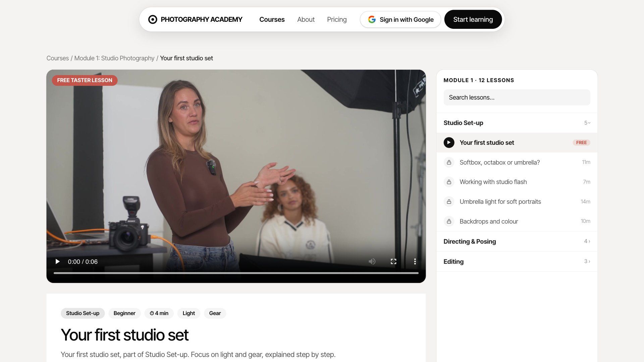Click the 14m duration label
Screen dimensions: 644x362
(x=585, y=201)
